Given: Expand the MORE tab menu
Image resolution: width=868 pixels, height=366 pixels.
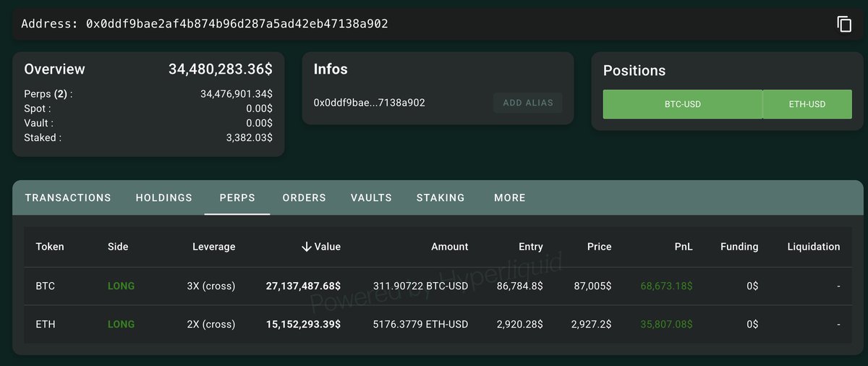Looking at the screenshot, I should [509, 197].
